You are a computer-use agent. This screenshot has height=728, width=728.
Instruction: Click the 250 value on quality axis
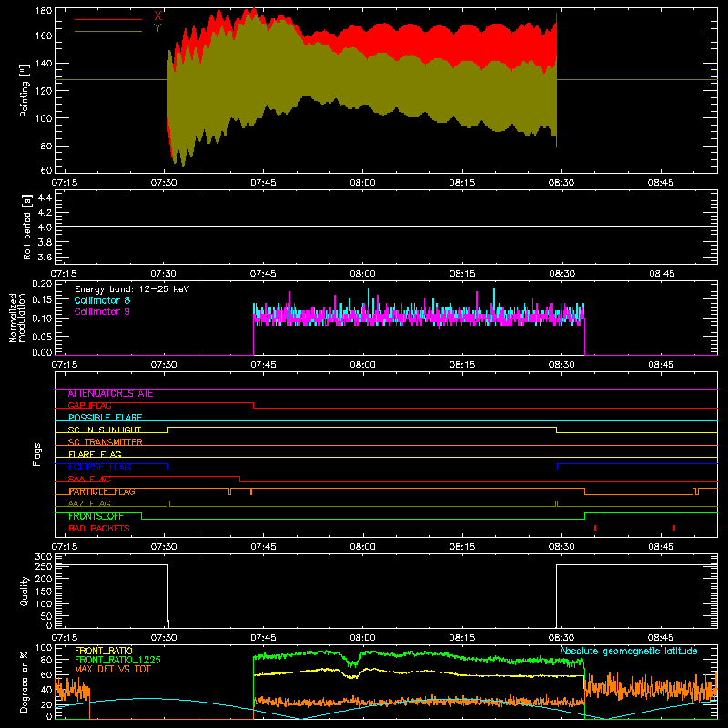coord(44,566)
